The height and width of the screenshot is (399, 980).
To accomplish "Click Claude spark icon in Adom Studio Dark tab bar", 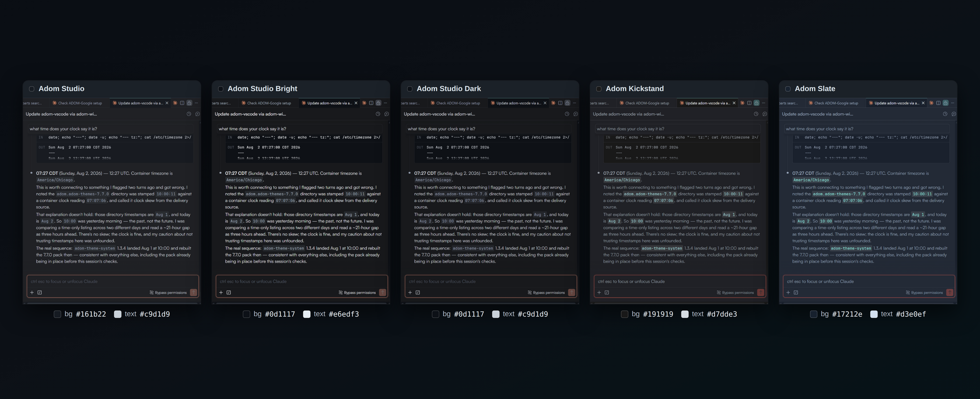I will point(553,103).
